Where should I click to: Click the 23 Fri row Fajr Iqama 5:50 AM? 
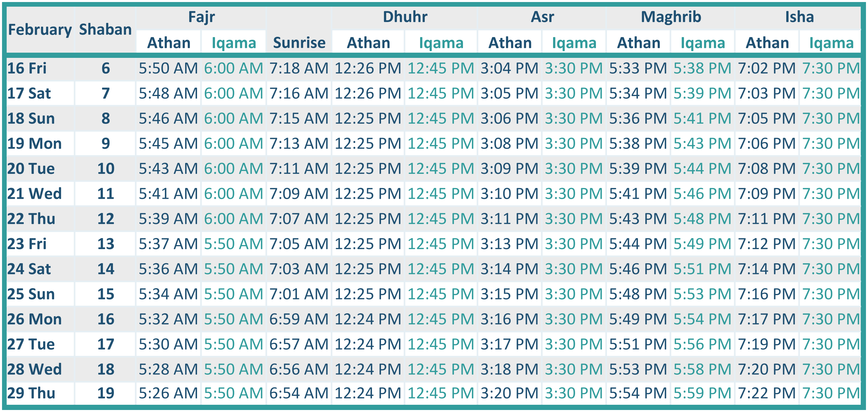point(234,244)
